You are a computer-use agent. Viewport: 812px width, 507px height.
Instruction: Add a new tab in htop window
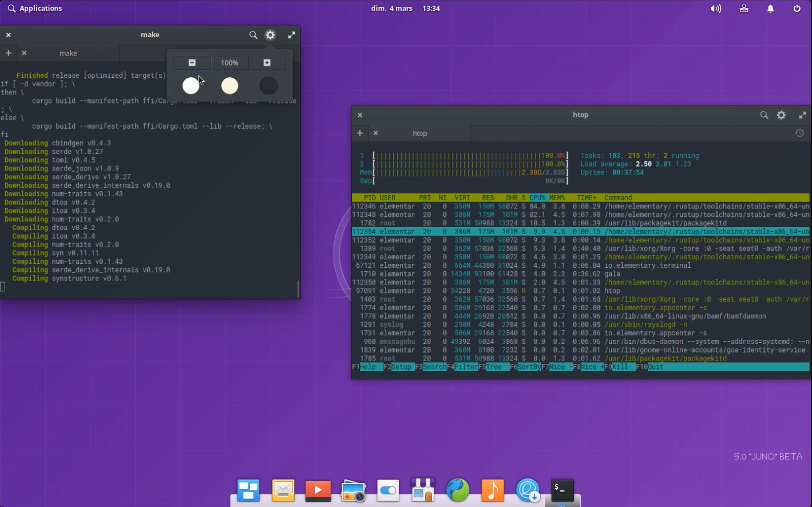360,133
